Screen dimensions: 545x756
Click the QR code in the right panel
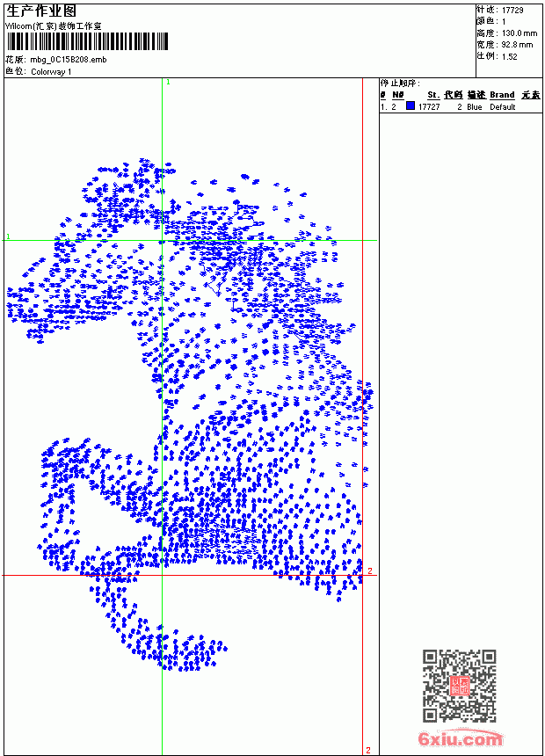tap(460, 686)
